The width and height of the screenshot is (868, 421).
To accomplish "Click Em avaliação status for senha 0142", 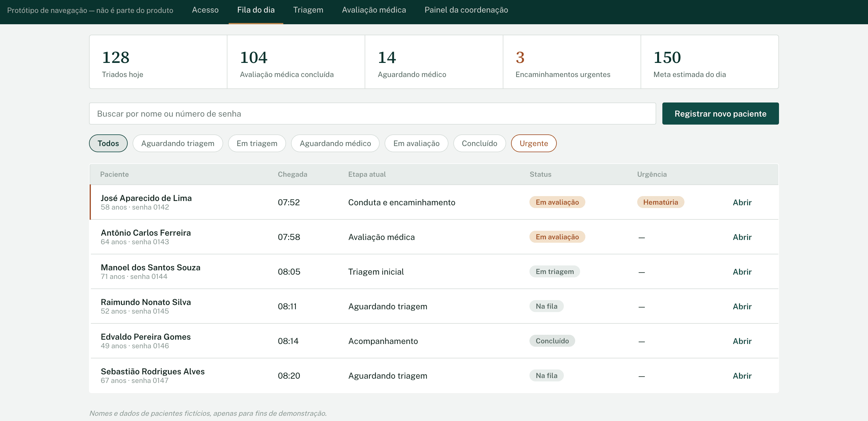I will tap(557, 202).
